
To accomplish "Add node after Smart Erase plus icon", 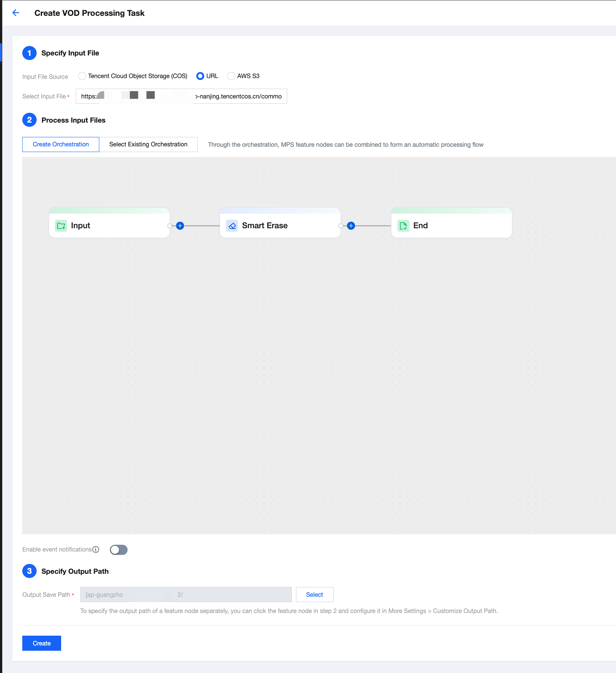I will coord(351,226).
